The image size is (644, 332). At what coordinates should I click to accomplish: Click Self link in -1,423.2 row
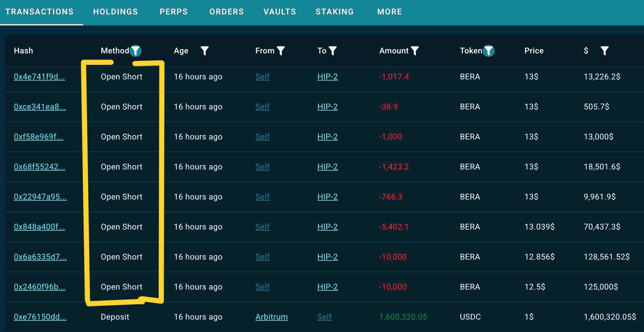tap(263, 167)
